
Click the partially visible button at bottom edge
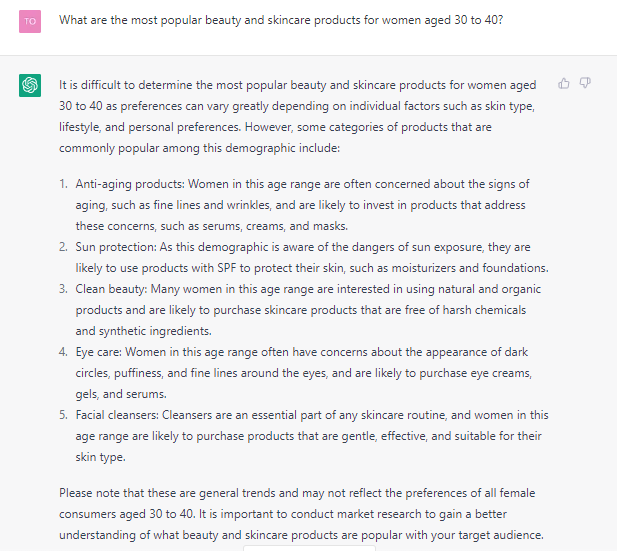coord(308,547)
